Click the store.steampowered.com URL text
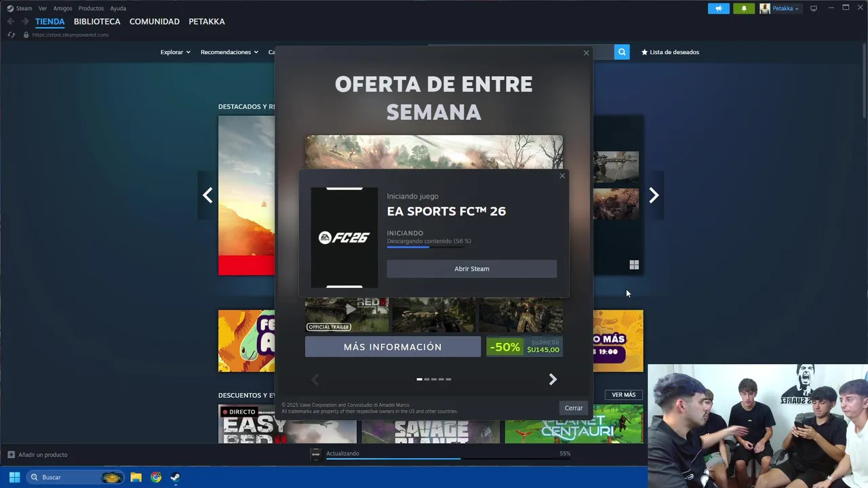Screen dimensions: 868x488 click(71, 35)
